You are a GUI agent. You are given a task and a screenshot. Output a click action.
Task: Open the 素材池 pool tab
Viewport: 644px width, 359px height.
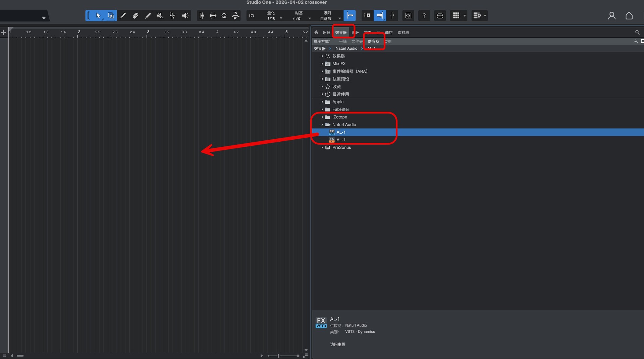(x=403, y=33)
